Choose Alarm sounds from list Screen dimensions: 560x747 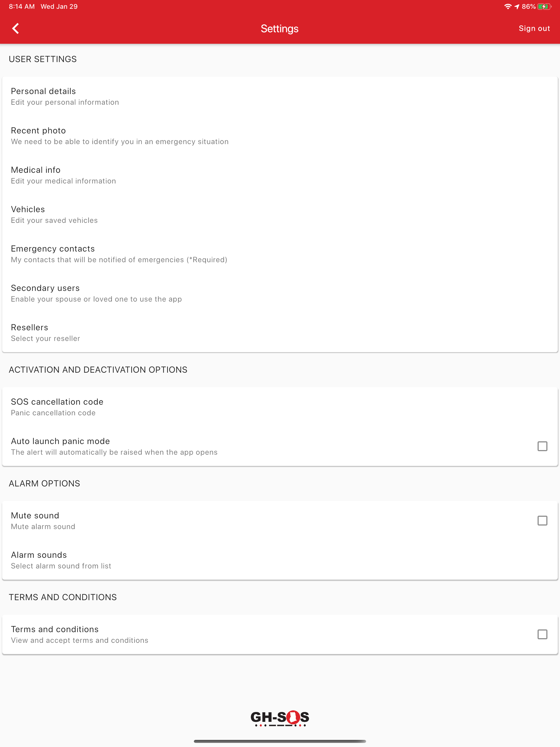[x=280, y=560]
